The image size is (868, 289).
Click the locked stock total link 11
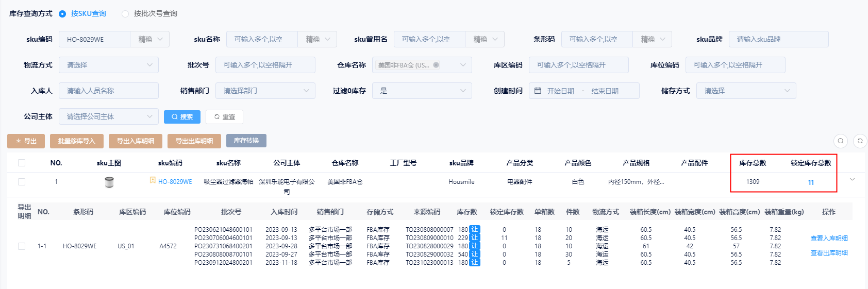(811, 182)
